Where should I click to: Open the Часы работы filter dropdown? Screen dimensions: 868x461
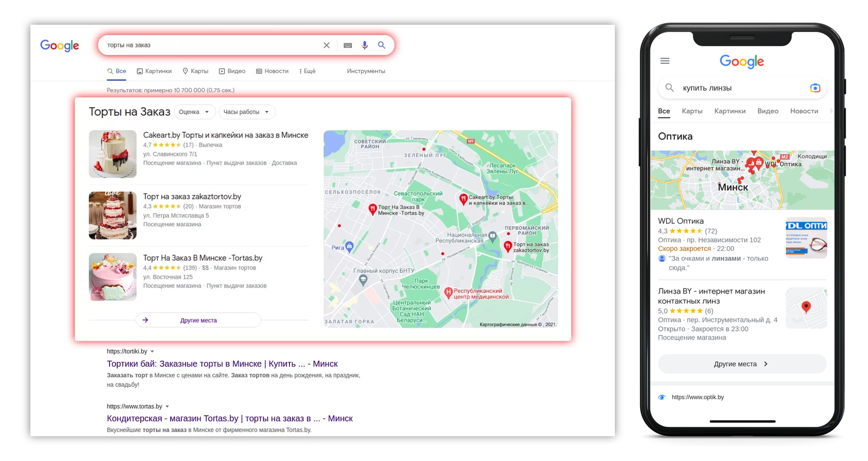[x=246, y=112]
